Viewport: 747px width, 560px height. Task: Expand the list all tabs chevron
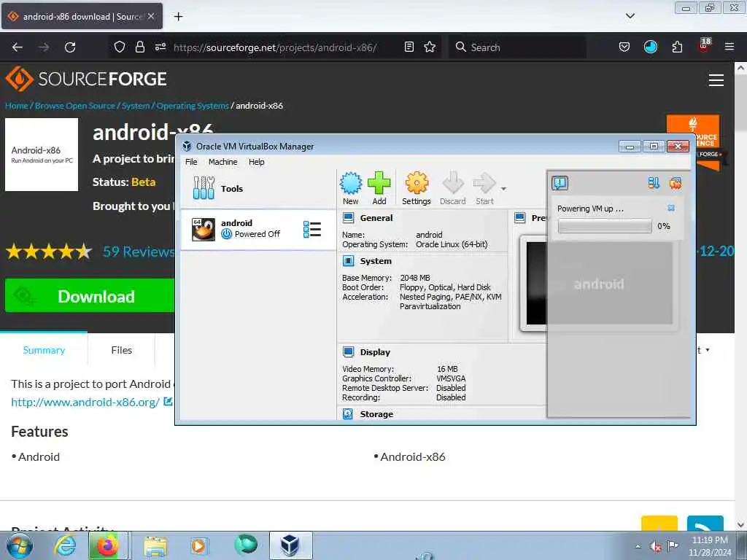630,16
